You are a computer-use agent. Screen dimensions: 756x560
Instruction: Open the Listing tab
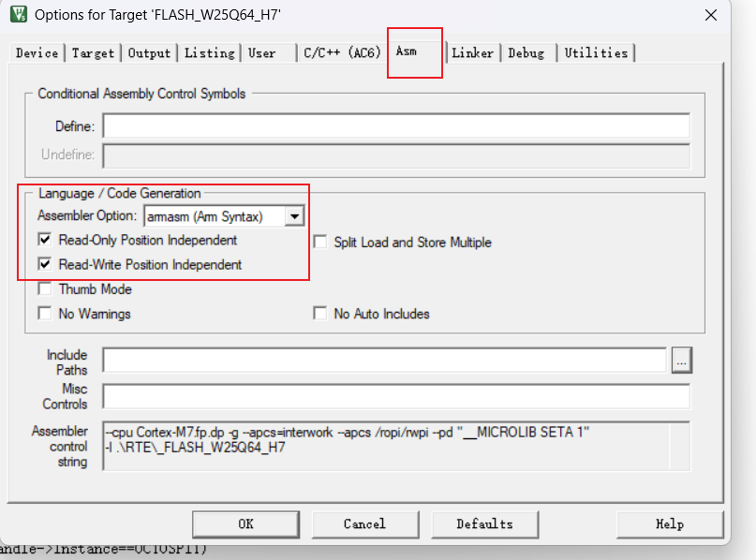pos(209,52)
